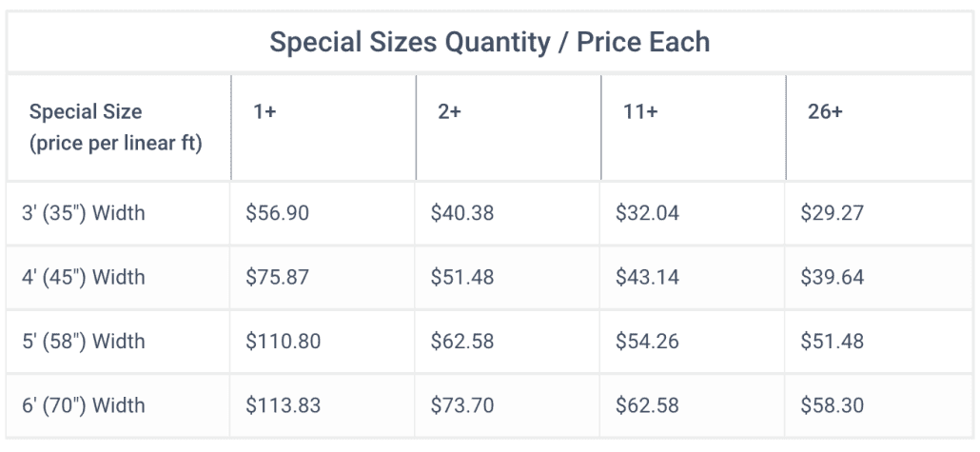Click the 11+ quantity column header
980x452 pixels.
pyautogui.click(x=640, y=112)
